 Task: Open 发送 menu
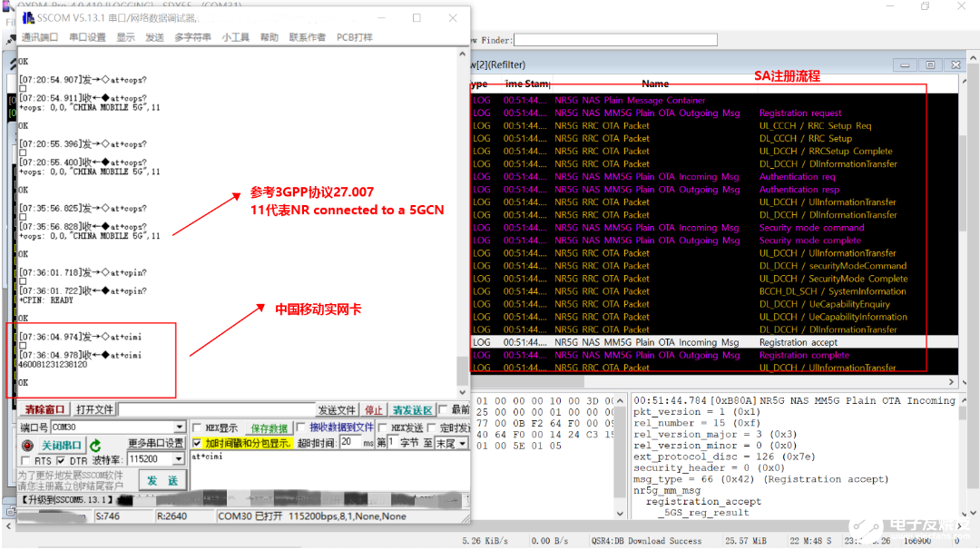pos(154,37)
